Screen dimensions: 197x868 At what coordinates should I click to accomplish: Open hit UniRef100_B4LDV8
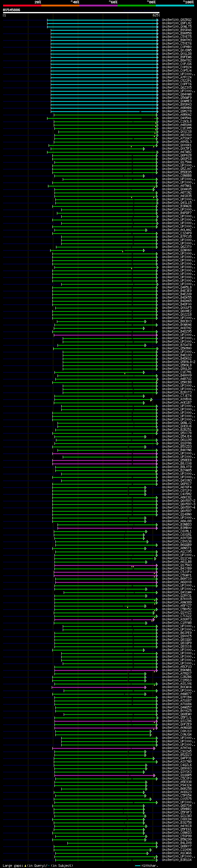point(177,843)
